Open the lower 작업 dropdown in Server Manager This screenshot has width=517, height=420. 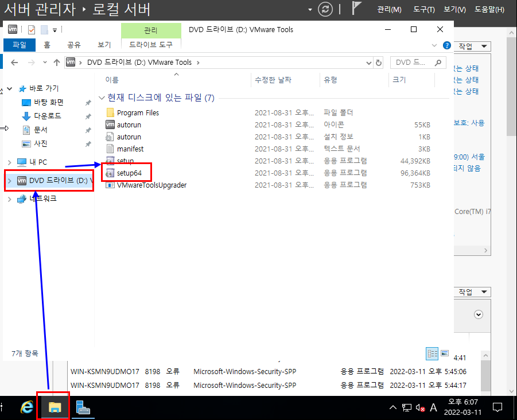(472, 291)
